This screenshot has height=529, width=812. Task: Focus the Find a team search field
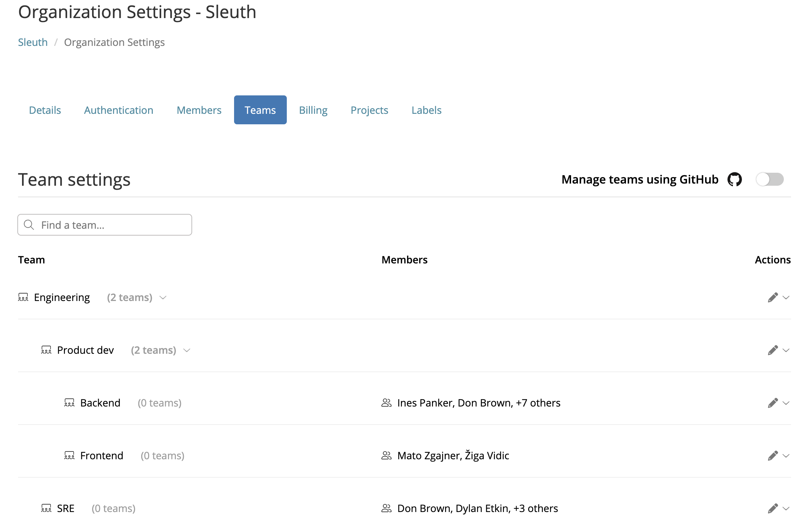click(105, 225)
